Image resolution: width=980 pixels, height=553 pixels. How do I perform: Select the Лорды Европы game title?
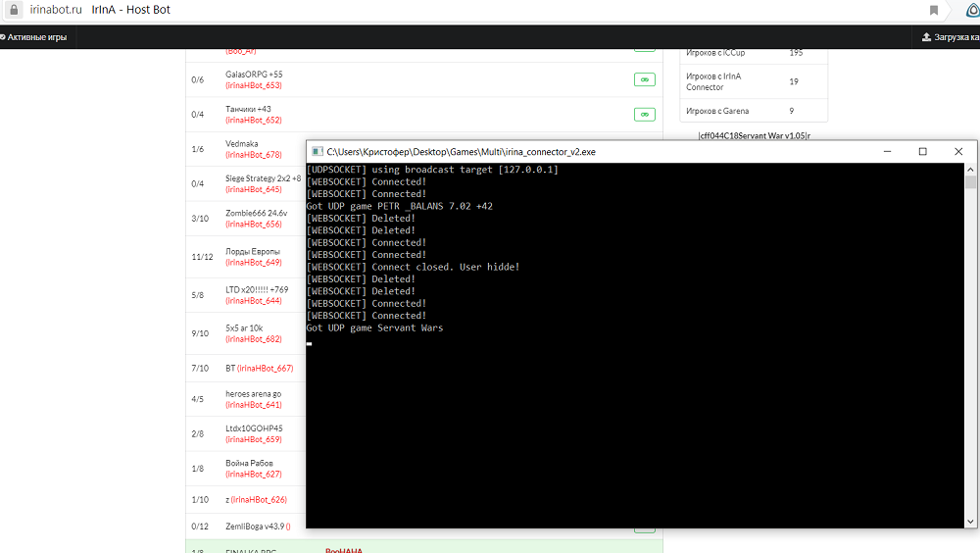tap(253, 251)
